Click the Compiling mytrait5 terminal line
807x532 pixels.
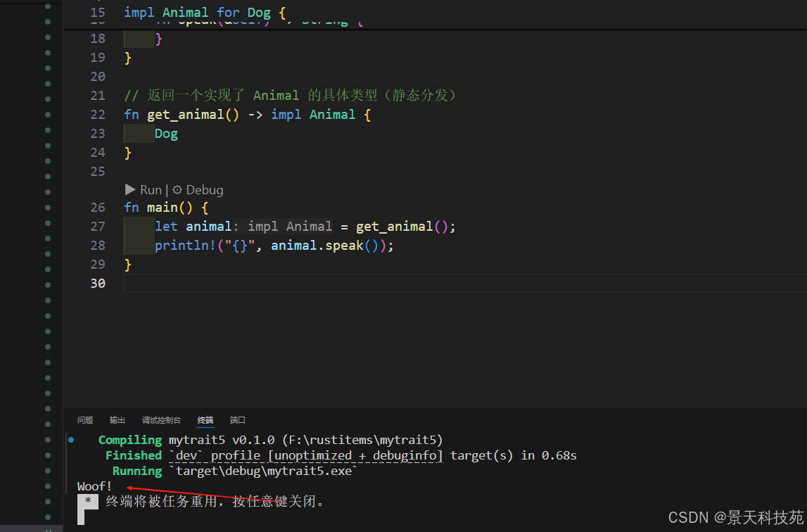(x=271, y=440)
